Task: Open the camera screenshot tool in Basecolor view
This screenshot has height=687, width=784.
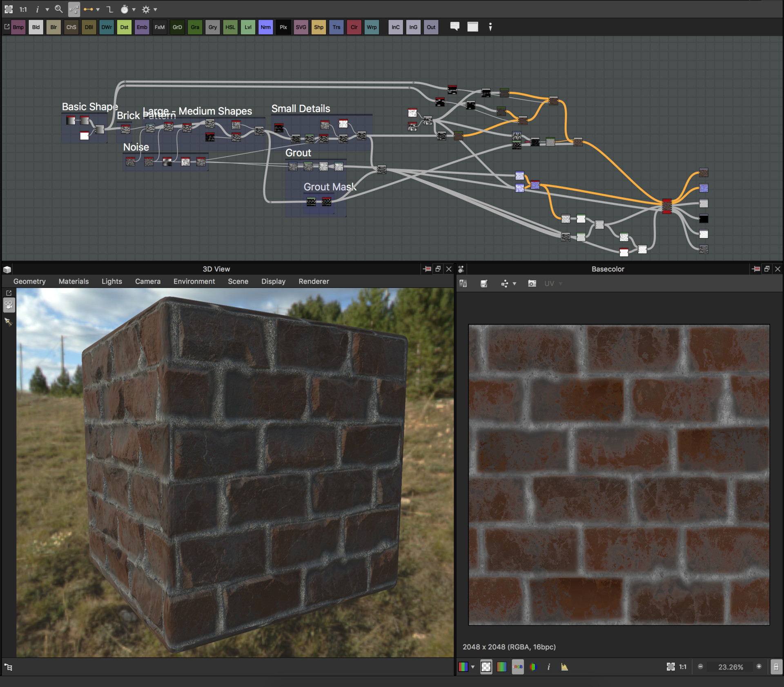Action: click(532, 283)
